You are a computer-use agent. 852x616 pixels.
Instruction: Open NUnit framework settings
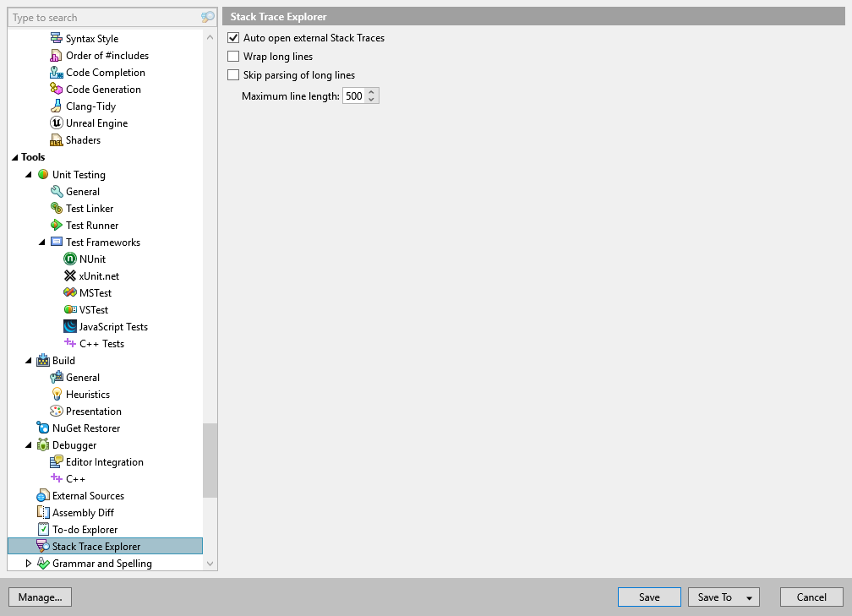70,259
